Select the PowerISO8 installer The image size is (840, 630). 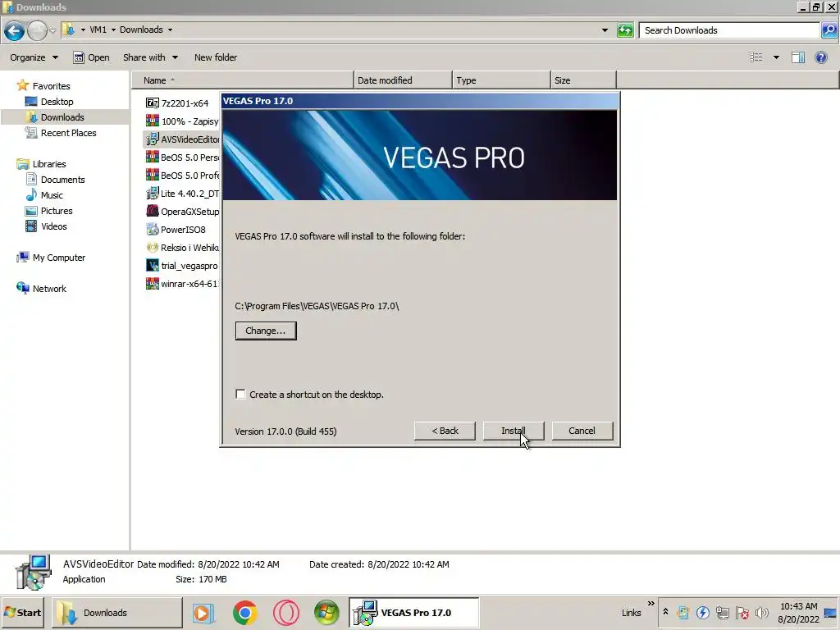coord(176,230)
